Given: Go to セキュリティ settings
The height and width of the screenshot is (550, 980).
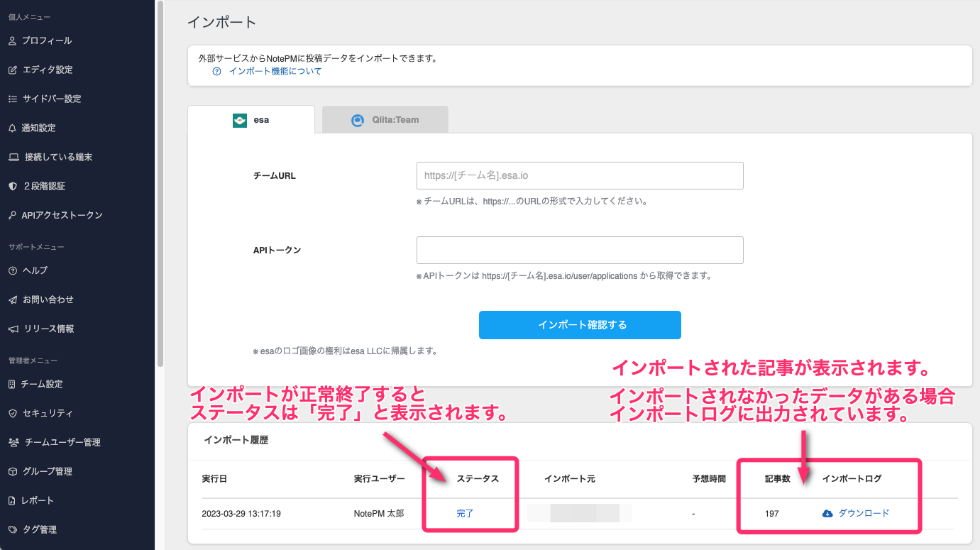Looking at the screenshot, I should click(x=48, y=414).
